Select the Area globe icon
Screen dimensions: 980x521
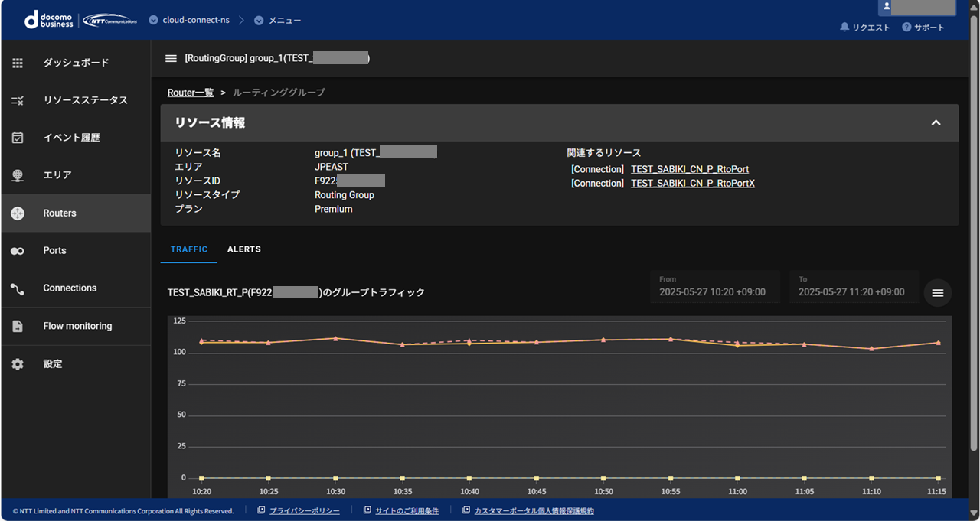click(x=18, y=175)
